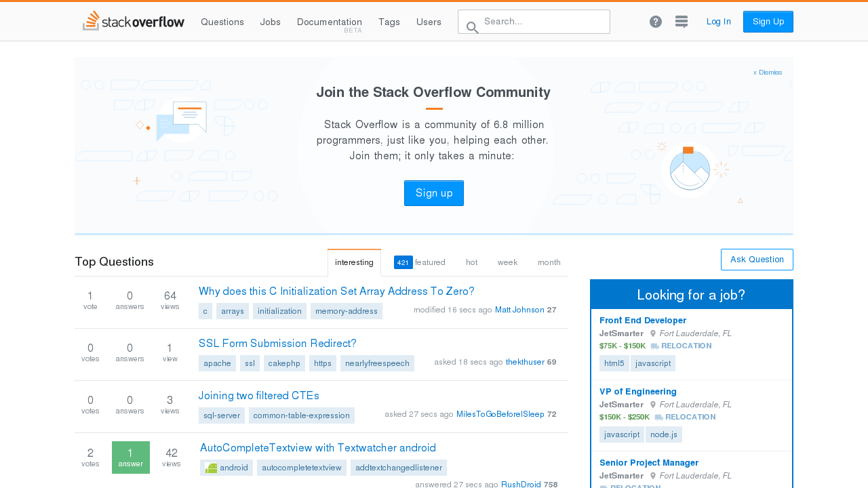
Task: Focus the Search input field
Action: pos(534,22)
